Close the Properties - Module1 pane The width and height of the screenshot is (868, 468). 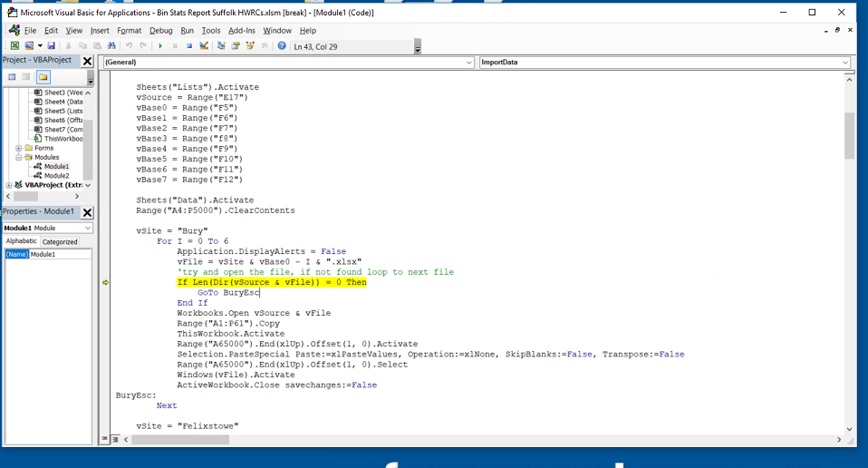(87, 212)
